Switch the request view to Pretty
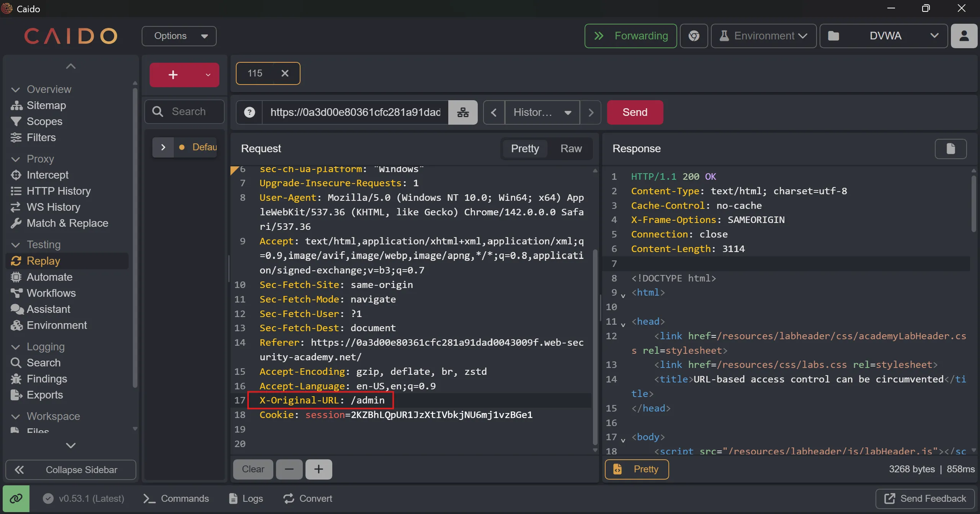Screen dimensions: 980x514 pos(525,148)
